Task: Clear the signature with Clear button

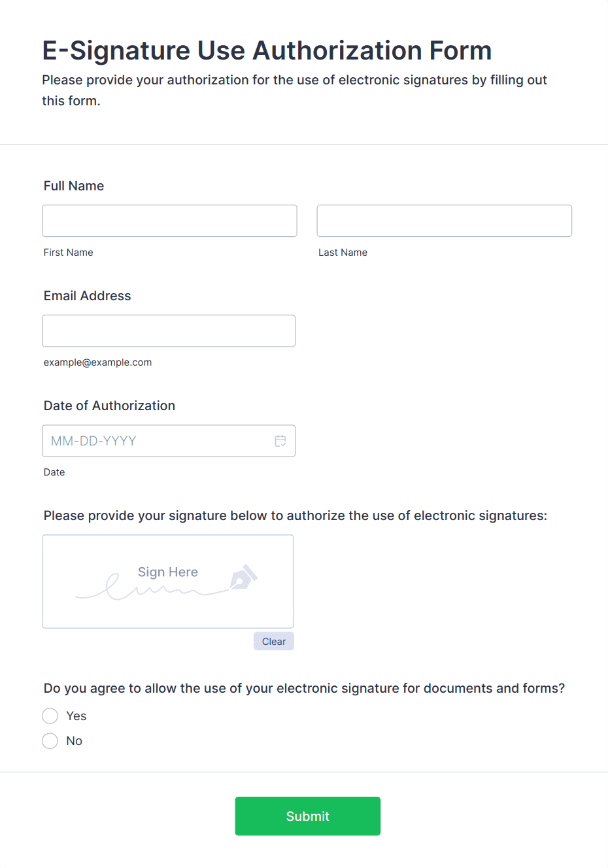Action: 274,641
